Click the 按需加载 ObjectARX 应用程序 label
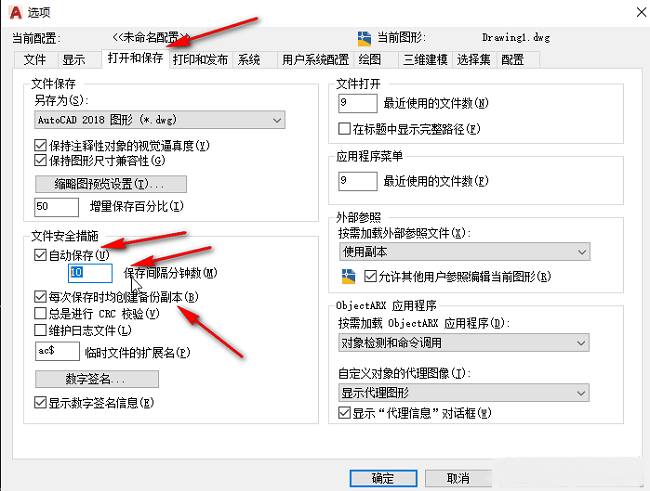This screenshot has height=491, width=650. pos(424,323)
